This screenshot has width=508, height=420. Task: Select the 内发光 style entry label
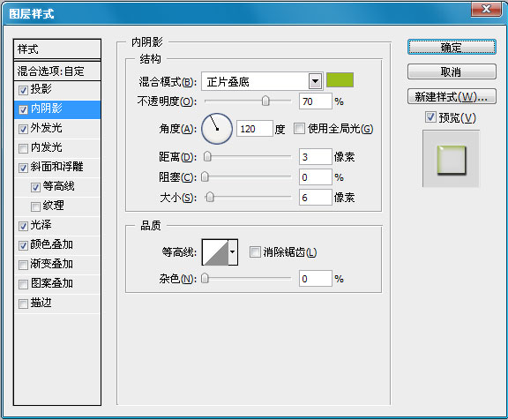[x=47, y=147]
